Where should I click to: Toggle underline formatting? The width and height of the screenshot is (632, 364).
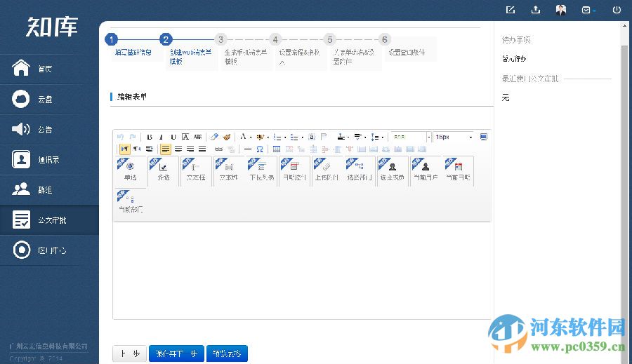coord(173,137)
